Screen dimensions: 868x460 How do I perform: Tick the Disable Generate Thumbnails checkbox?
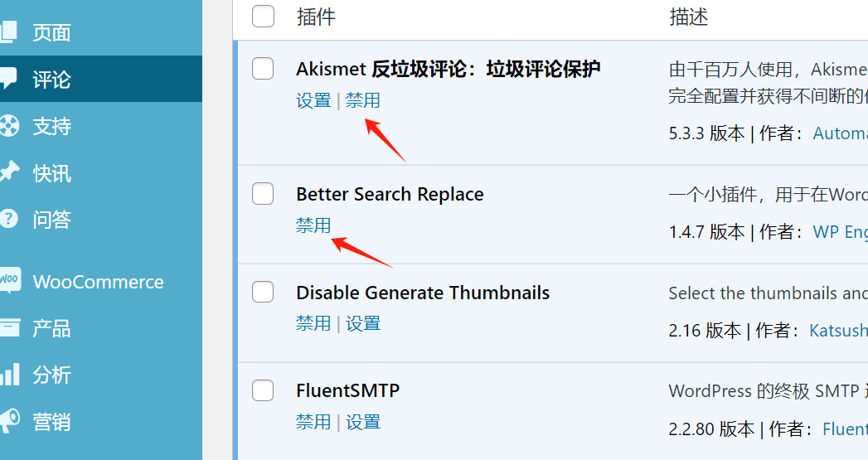263,293
